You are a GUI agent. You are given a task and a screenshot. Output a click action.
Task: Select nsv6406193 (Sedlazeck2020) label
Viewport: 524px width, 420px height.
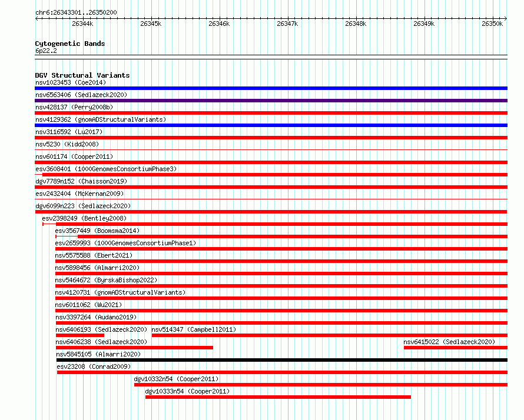pyautogui.click(x=102, y=329)
